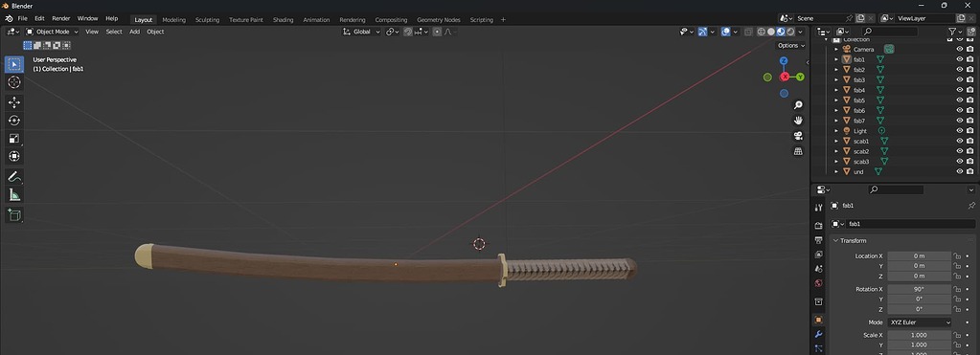Image resolution: width=980 pixels, height=355 pixels.
Task: Switch to wireframe viewport shading
Action: pyautogui.click(x=762, y=32)
